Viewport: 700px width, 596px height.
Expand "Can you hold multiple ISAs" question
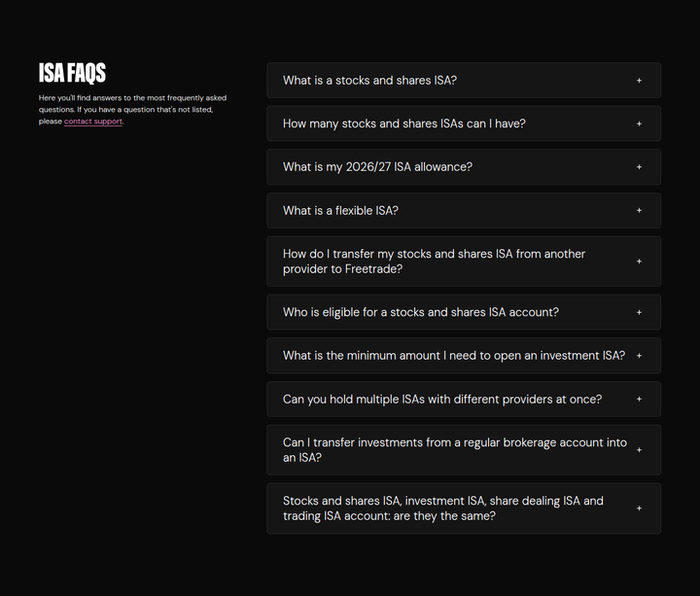[464, 400]
